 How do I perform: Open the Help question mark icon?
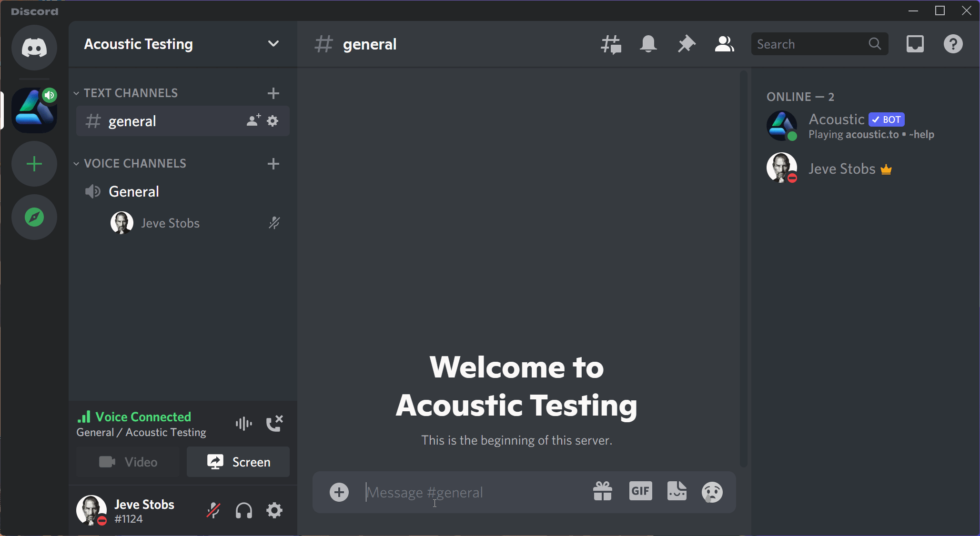coord(953,44)
